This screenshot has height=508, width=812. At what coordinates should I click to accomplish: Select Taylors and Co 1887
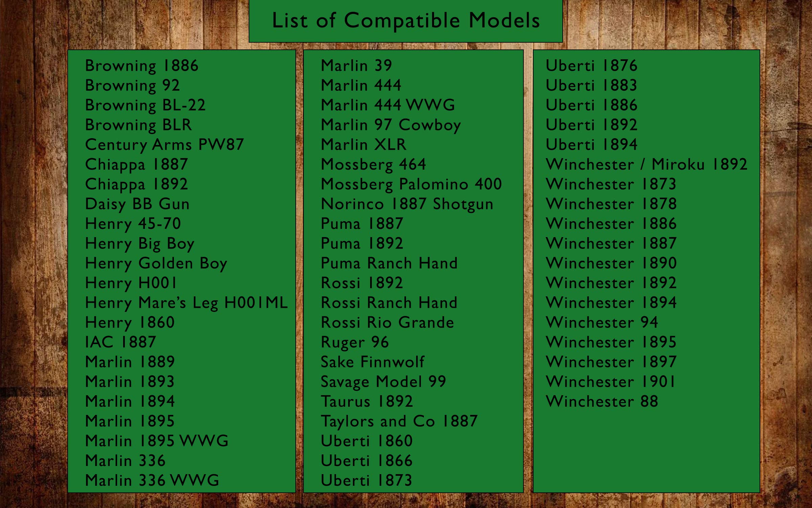(x=399, y=421)
